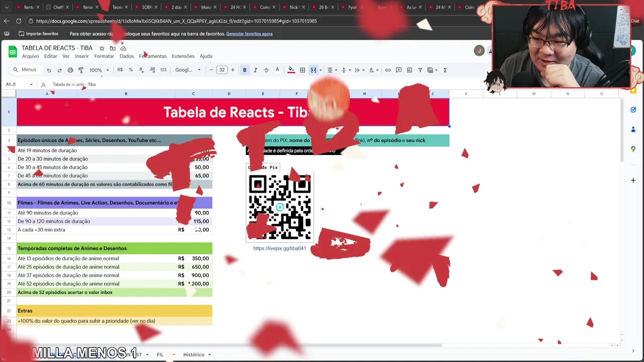Click insert comment icon
Viewport: 644px width, 362px height.
pyautogui.click(x=398, y=70)
